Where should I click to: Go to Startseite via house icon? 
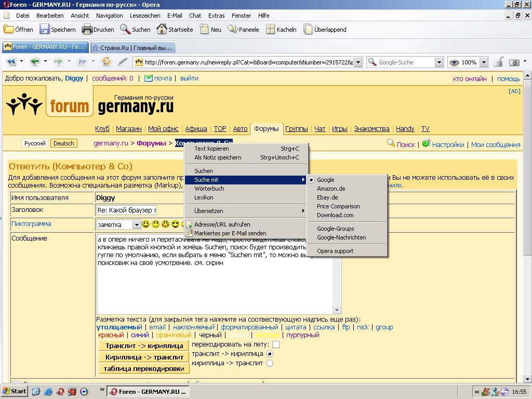[162, 29]
